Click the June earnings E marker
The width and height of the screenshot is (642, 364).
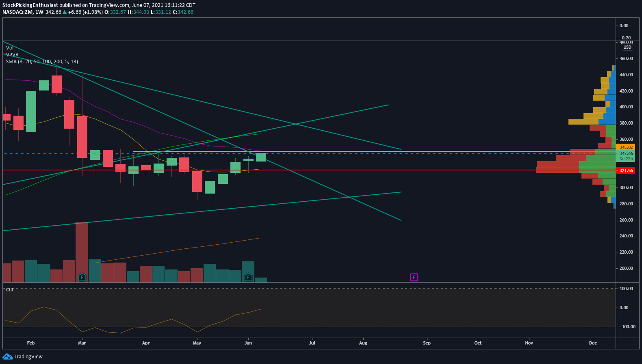tap(248, 278)
